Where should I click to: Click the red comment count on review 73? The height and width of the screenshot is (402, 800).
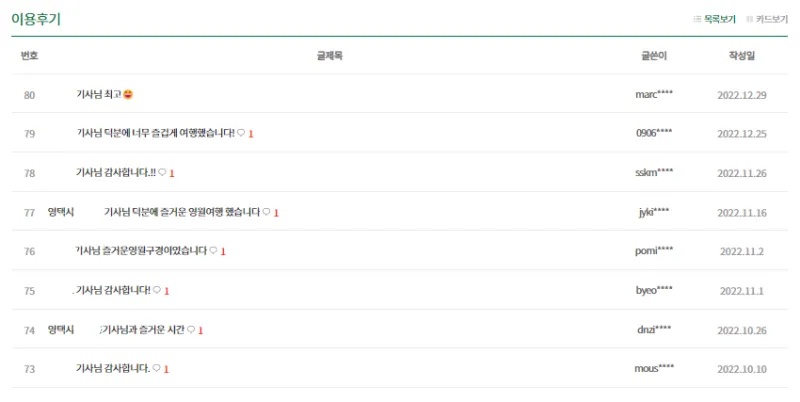[x=166, y=369]
